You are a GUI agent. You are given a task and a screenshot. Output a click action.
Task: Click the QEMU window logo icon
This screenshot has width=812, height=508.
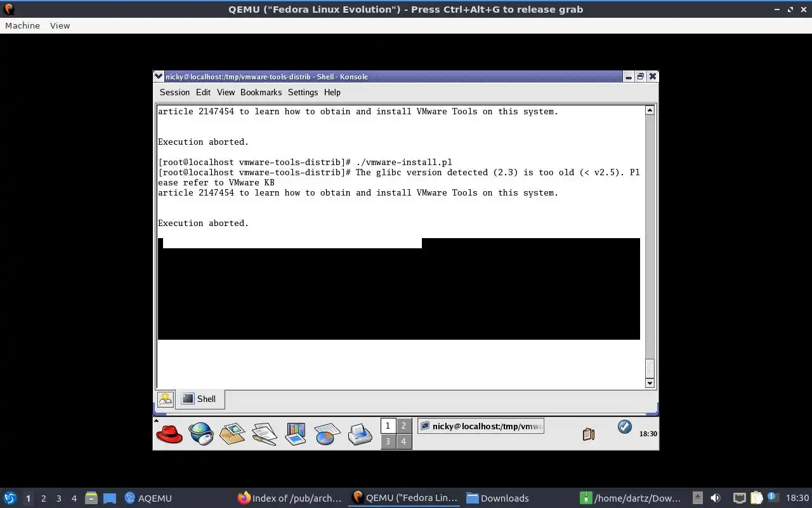[9, 10]
